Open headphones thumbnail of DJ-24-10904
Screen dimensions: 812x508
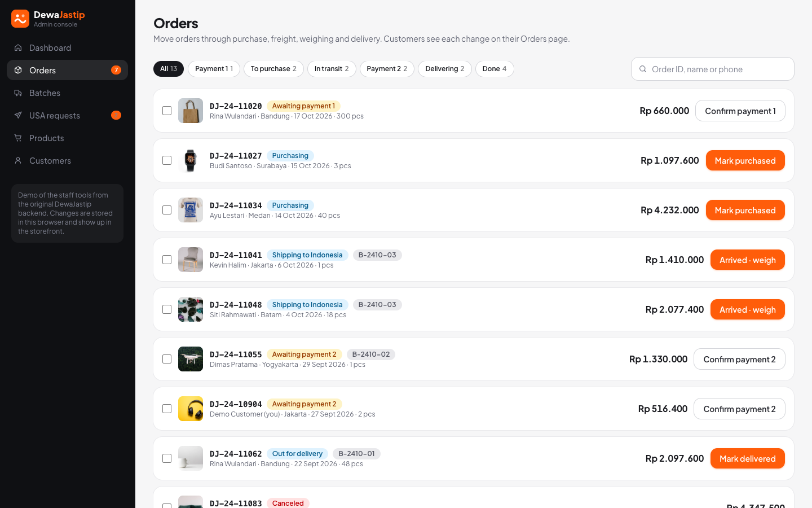click(x=191, y=409)
